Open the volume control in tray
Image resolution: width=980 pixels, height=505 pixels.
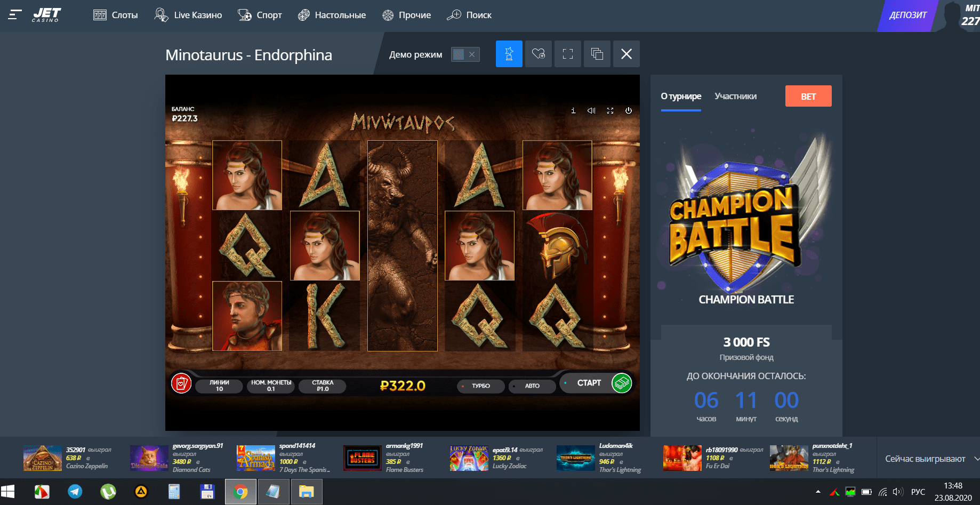(x=898, y=492)
